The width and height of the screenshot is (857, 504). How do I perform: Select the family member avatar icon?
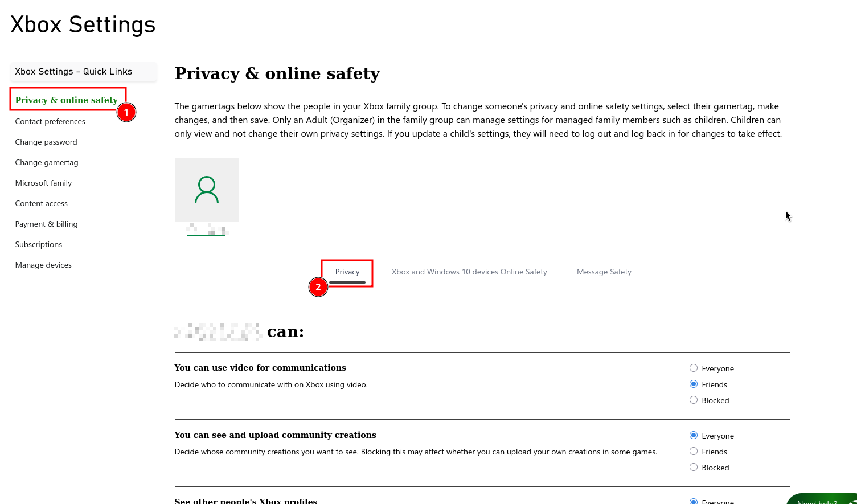[x=206, y=190]
